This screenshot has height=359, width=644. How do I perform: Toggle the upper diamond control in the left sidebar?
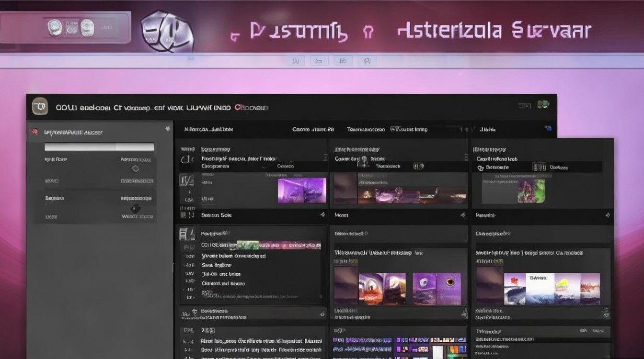pyautogui.click(x=135, y=168)
